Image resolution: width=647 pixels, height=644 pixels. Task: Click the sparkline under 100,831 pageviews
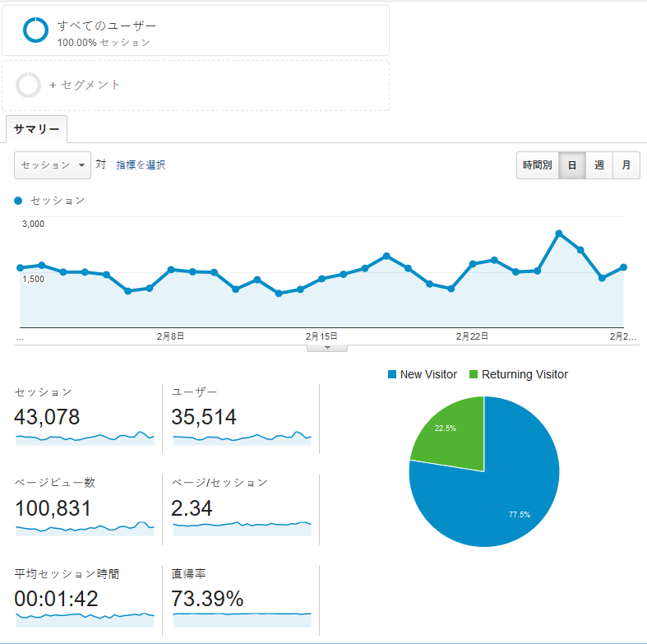coord(85,529)
